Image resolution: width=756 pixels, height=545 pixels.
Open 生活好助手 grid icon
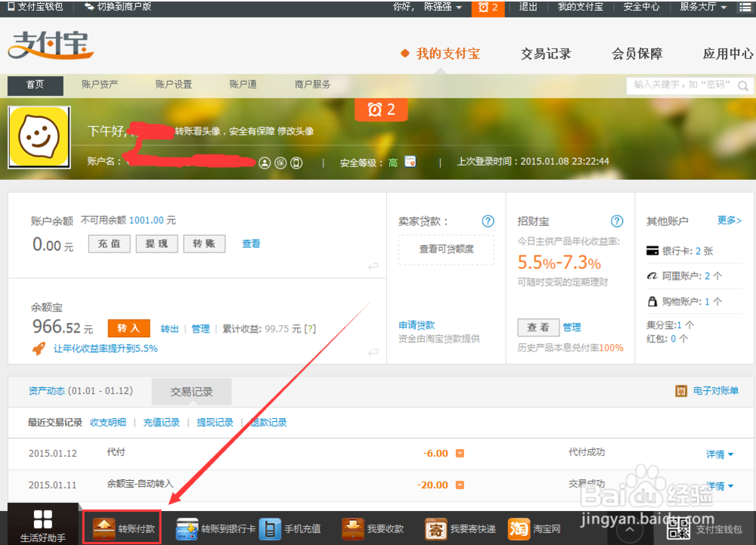[43, 519]
